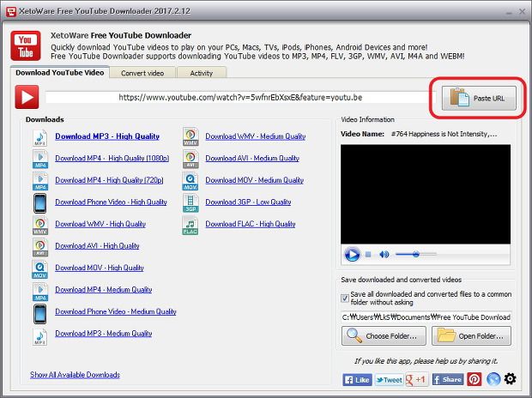532x398 pixels.
Task: Click the black video preview area
Action: pos(426,194)
